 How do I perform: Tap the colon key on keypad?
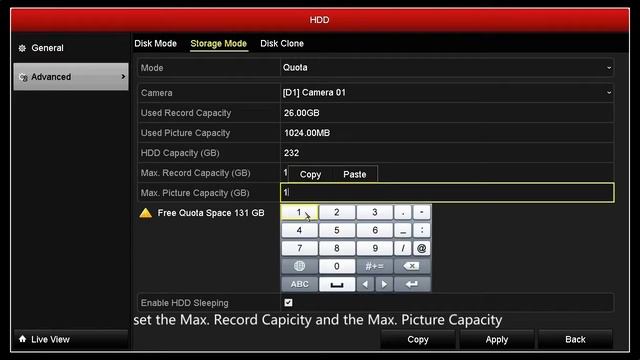pos(422,230)
